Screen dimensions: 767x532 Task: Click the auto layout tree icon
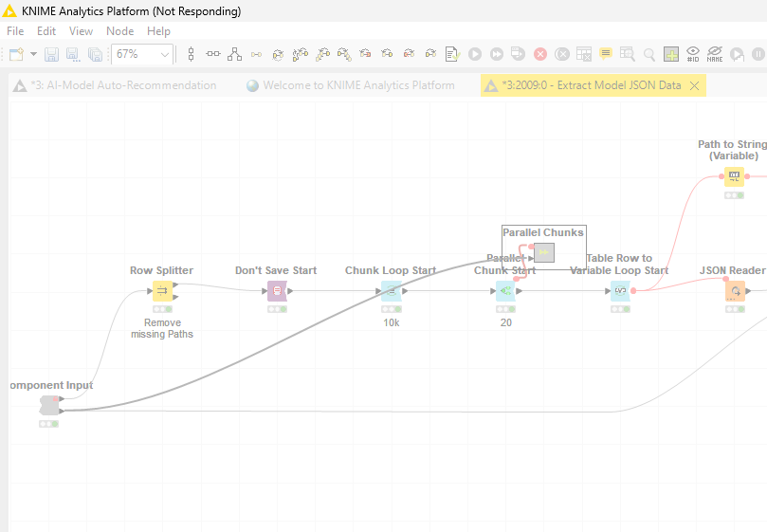(234, 54)
